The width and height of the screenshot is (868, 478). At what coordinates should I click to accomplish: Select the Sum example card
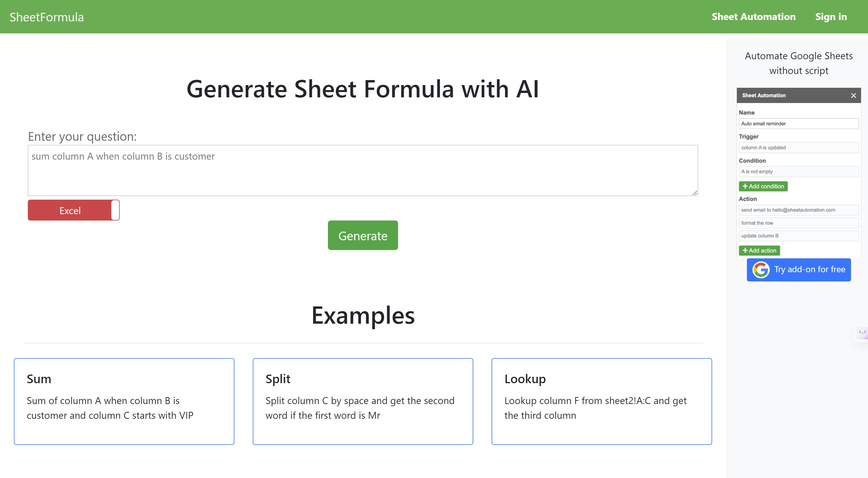124,401
